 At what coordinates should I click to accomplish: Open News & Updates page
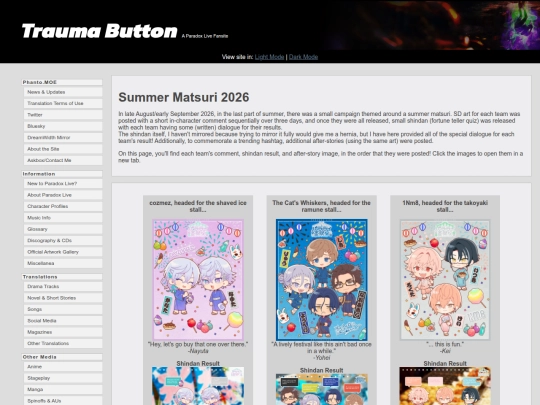click(63, 92)
